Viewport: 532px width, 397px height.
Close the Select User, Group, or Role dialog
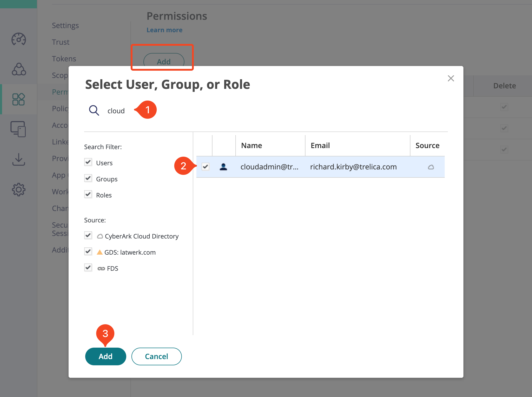451,78
